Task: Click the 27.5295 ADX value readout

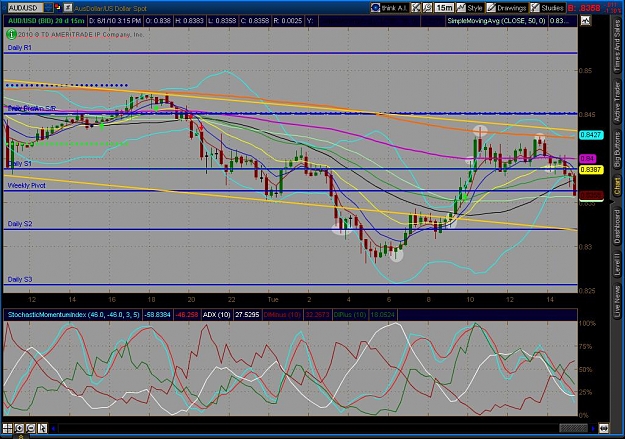Action: pos(247,315)
